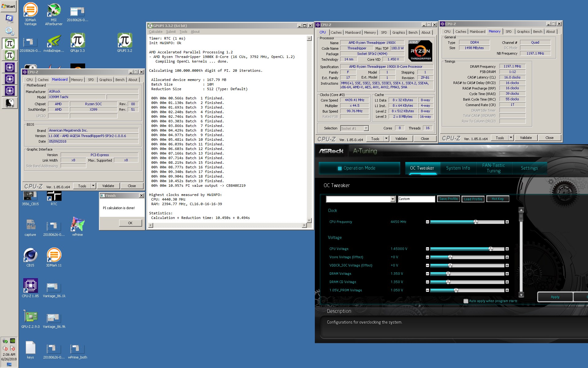
Task: Expand the OC Tweaker profile dropdown
Action: coord(393,199)
